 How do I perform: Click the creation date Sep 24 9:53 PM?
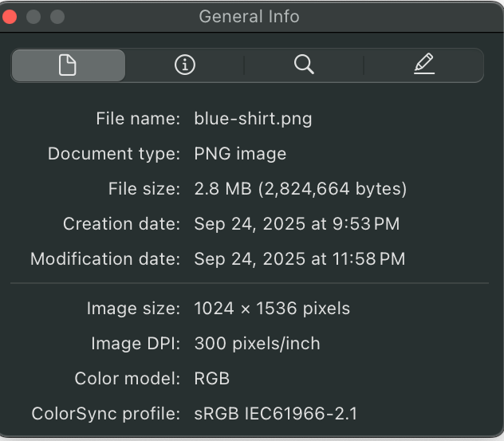297,224
